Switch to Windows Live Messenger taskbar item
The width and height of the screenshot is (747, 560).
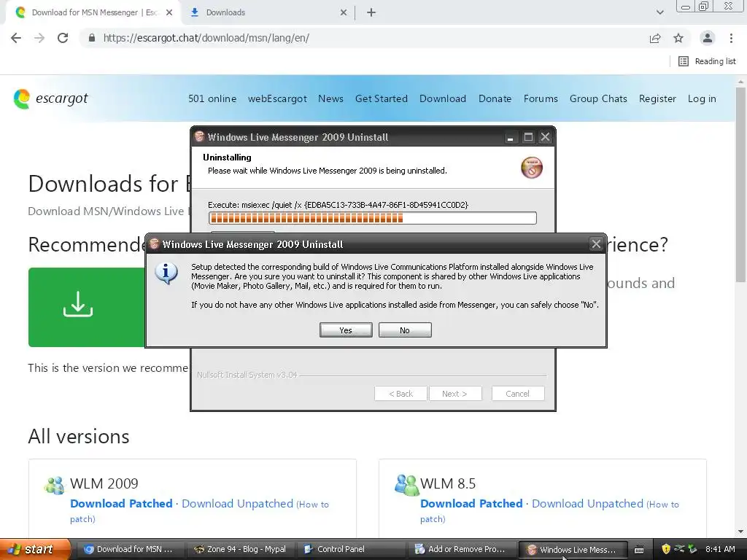[572, 550]
